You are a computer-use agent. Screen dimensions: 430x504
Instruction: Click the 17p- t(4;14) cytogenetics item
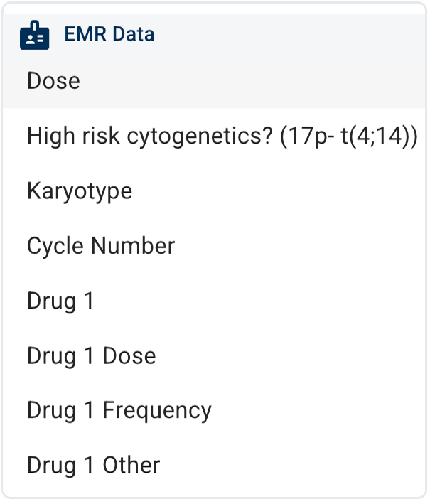click(222, 136)
